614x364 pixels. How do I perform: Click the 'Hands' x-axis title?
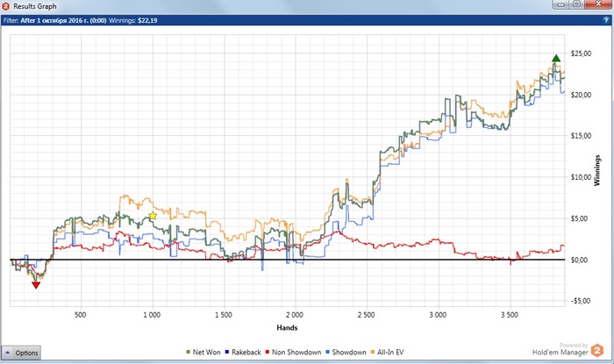click(x=287, y=328)
